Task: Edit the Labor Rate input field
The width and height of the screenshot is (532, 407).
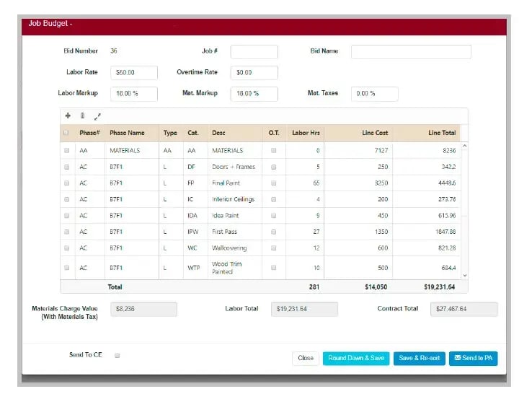Action: pos(134,73)
